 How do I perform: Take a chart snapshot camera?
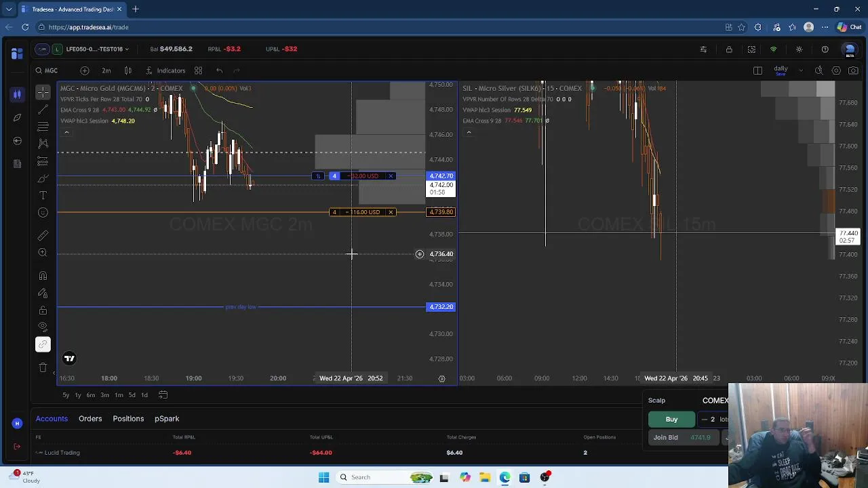pos(854,70)
